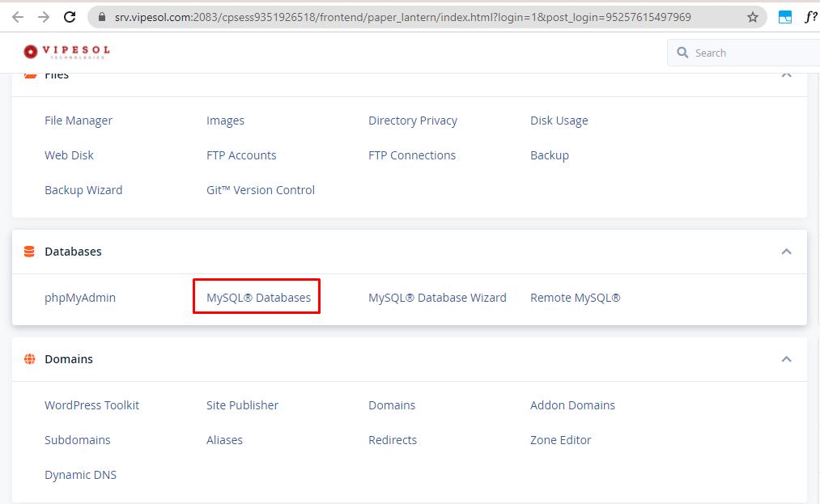The height and width of the screenshot is (504, 820).
Task: Bookmark this page with star icon
Action: 753,17
